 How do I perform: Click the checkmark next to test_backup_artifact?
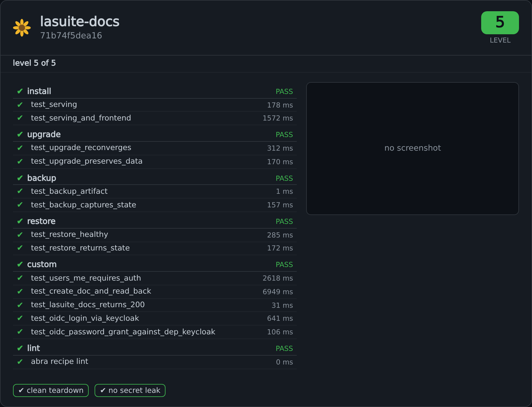(20, 191)
